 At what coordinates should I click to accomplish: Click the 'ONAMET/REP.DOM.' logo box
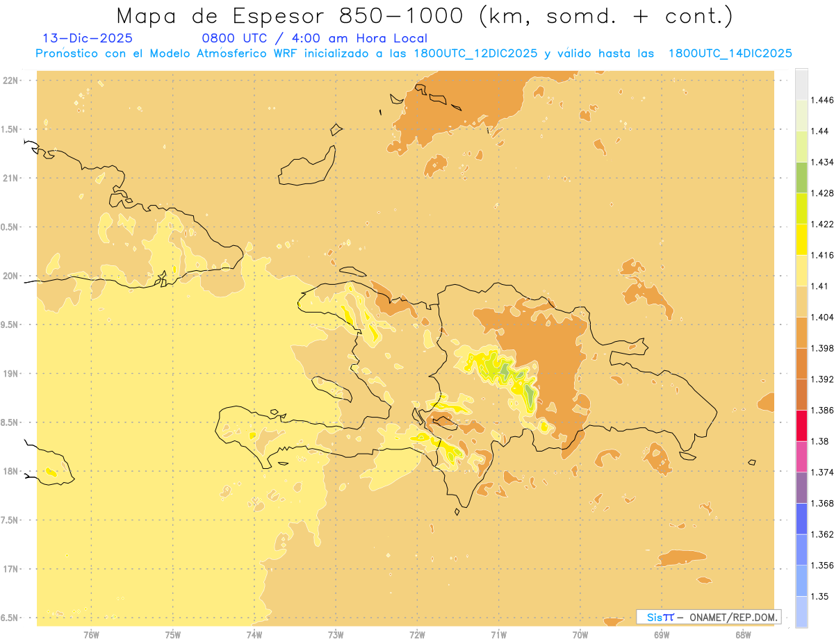[x=709, y=617]
